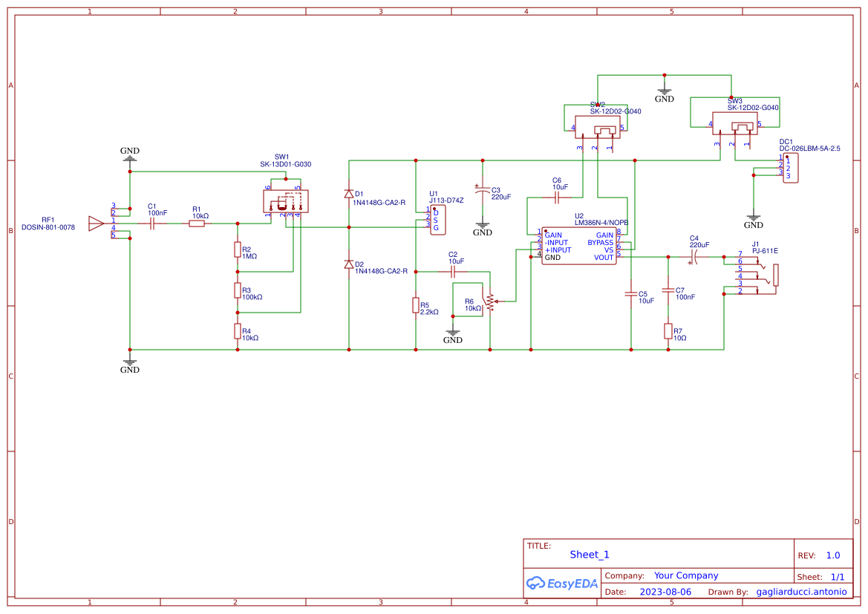Click the C1 100nF capacitor symbol

152,223
